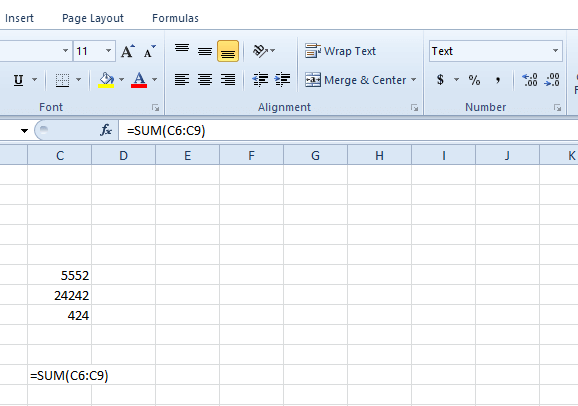The image size is (578, 406).
Task: Click the Decrease Decimal icon
Action: [x=552, y=80]
